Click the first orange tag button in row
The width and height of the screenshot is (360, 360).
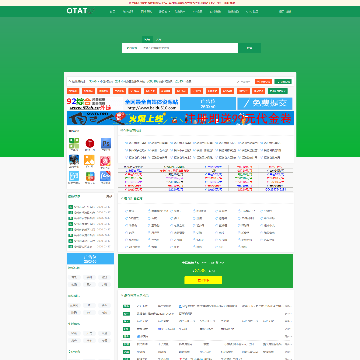(73, 91)
